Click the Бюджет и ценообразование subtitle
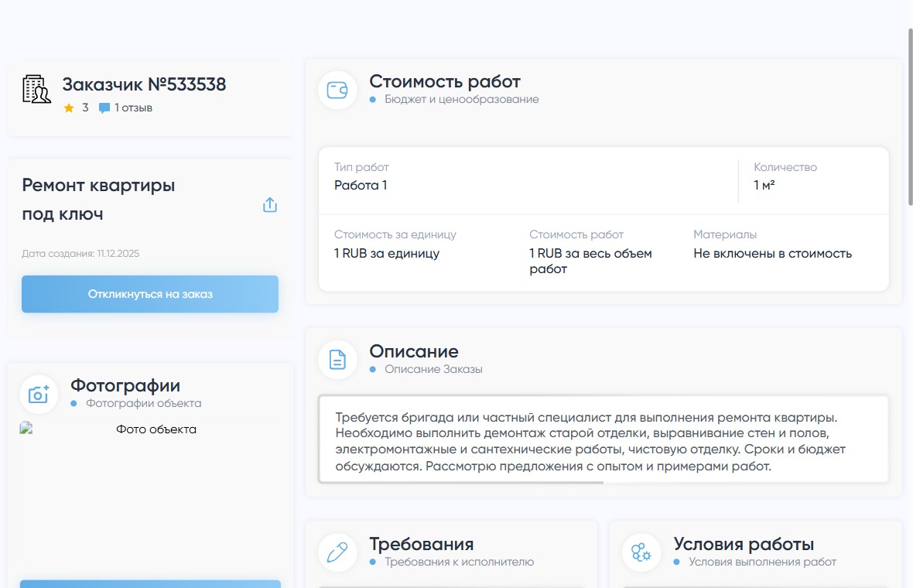913x588 pixels. pyautogui.click(x=462, y=100)
